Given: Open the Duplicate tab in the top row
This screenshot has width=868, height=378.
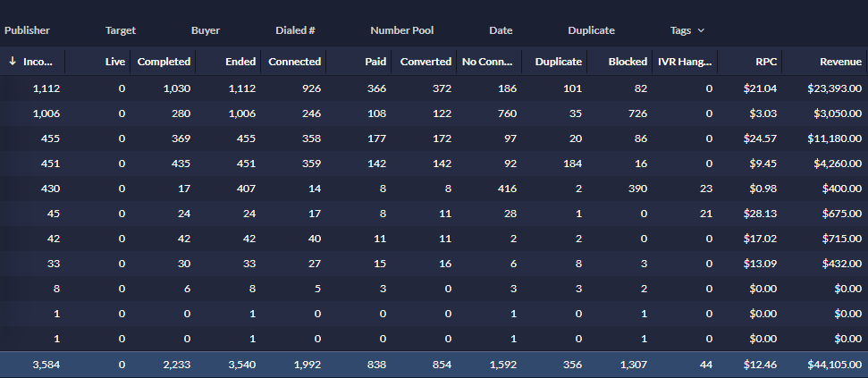Looking at the screenshot, I should (x=591, y=30).
